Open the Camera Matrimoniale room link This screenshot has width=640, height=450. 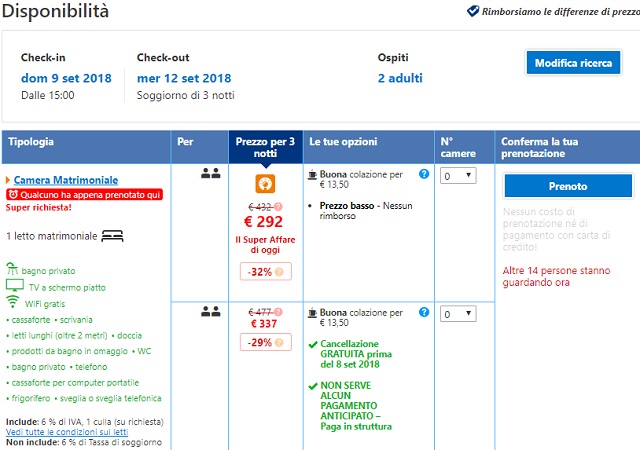coord(66,180)
